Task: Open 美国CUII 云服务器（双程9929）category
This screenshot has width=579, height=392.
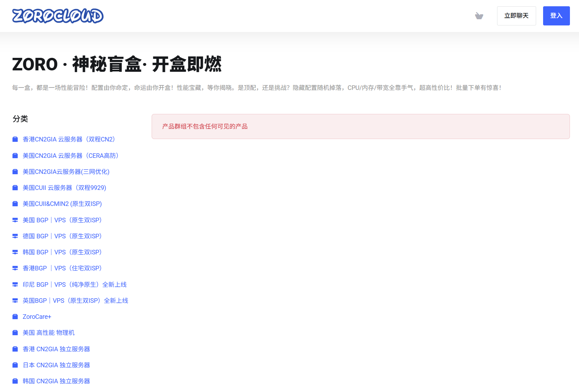Action: [64, 187]
